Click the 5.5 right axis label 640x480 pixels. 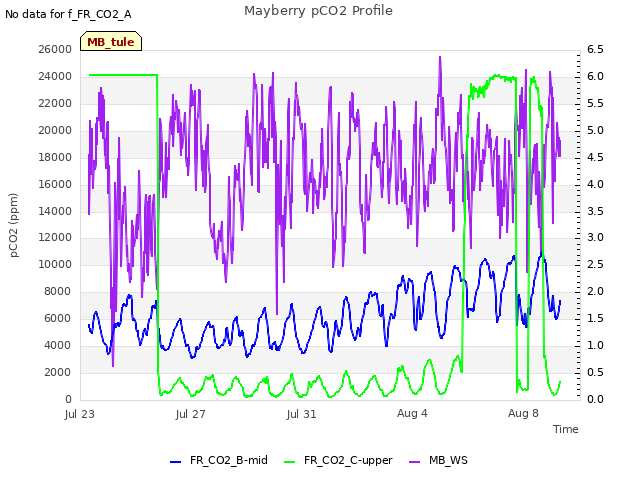[595, 103]
